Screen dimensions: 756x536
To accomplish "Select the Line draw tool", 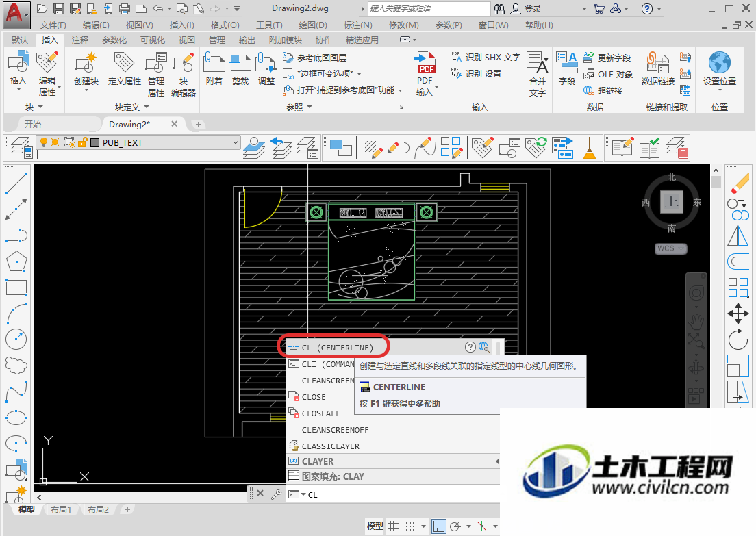I will click(x=16, y=183).
